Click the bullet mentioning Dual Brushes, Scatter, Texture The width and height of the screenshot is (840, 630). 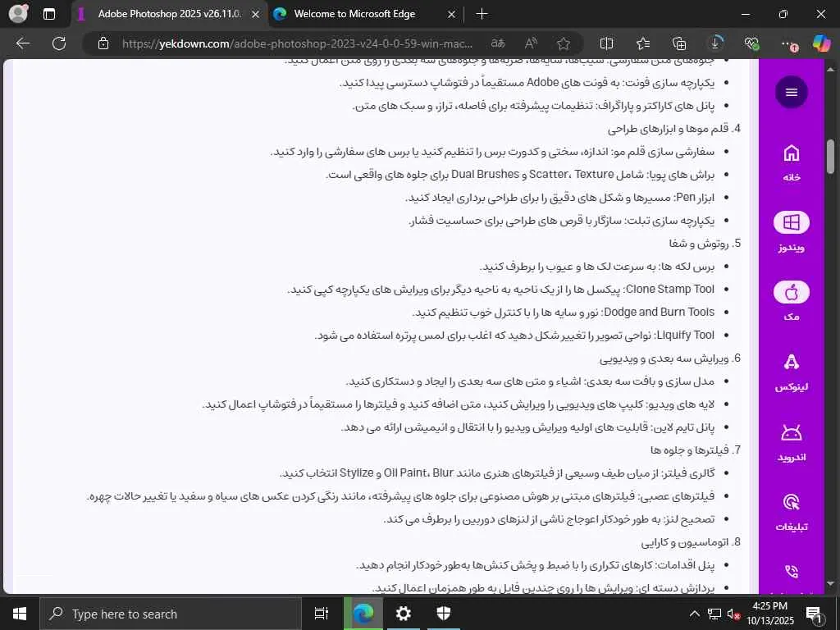pos(520,175)
